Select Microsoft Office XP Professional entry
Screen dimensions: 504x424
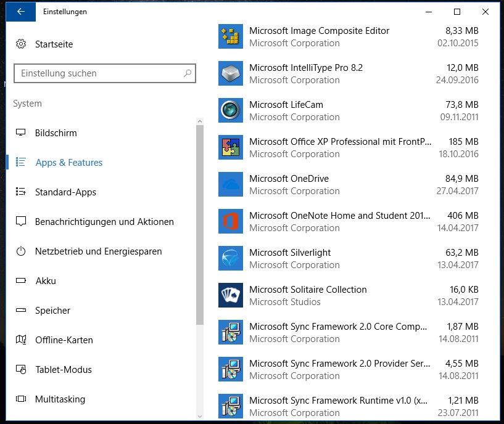click(x=340, y=148)
